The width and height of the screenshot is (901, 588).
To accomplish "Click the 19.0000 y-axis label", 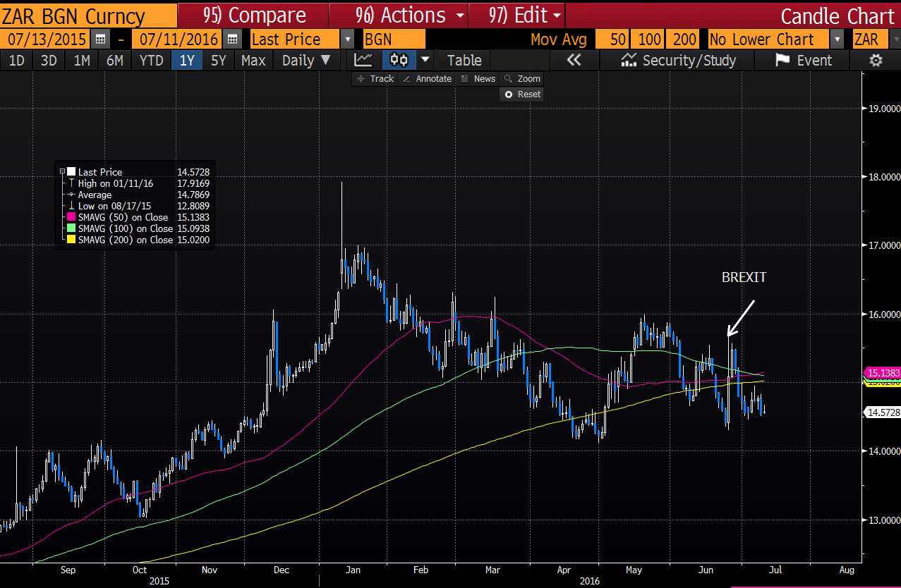I will click(x=883, y=109).
